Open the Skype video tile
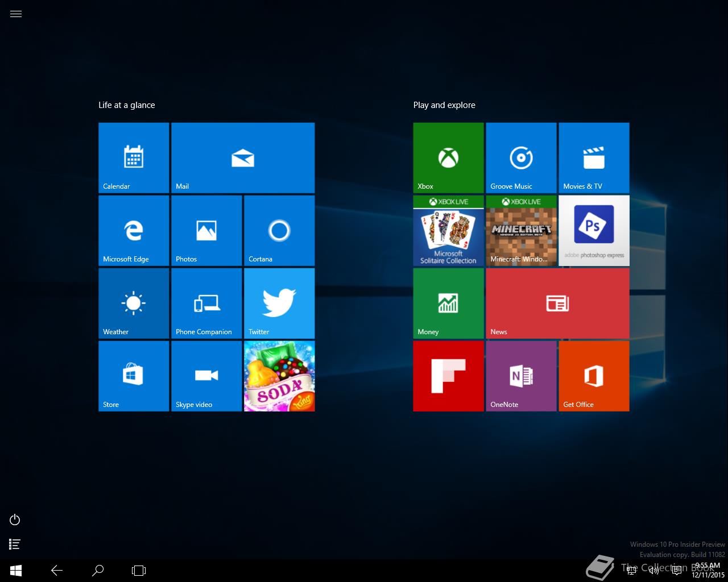This screenshot has height=582, width=728. pyautogui.click(x=206, y=376)
